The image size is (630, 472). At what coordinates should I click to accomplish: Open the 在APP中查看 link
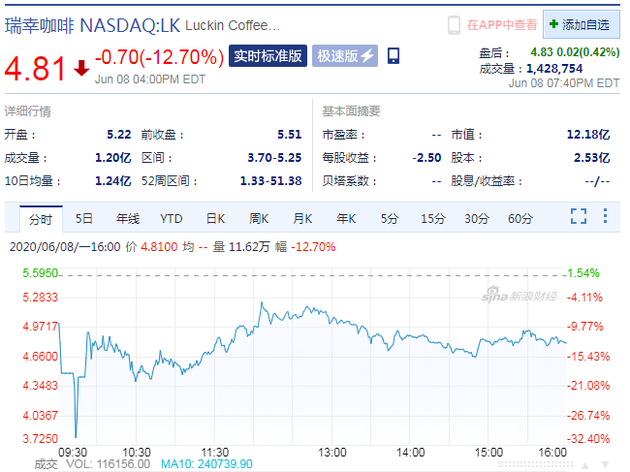click(x=502, y=25)
